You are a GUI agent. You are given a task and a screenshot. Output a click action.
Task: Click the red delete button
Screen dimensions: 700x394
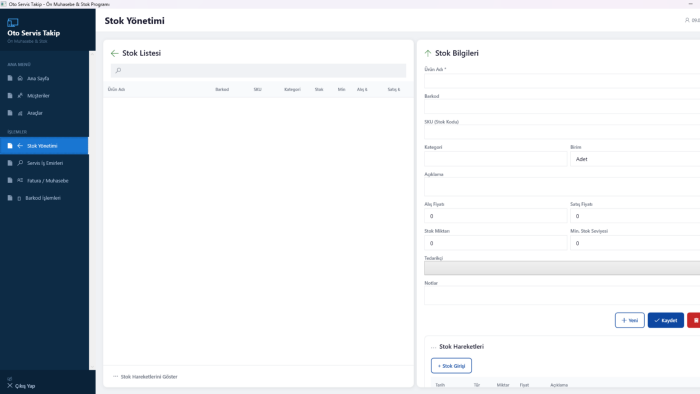(x=694, y=320)
